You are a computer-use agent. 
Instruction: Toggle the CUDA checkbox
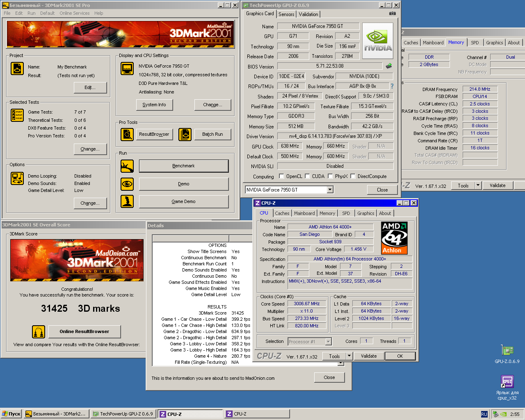pos(307,176)
